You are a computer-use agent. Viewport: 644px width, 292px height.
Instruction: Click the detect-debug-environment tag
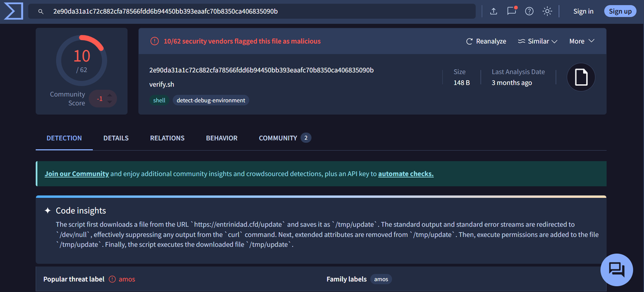tap(211, 100)
